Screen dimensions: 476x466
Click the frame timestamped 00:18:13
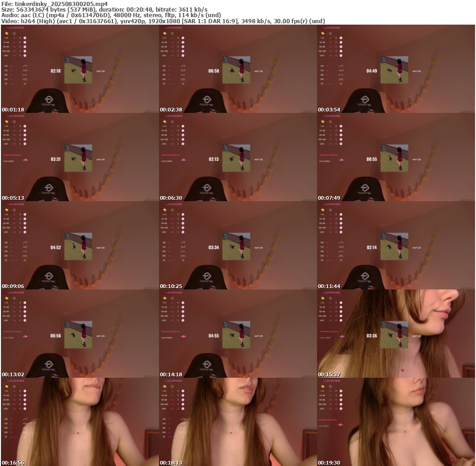click(238, 422)
